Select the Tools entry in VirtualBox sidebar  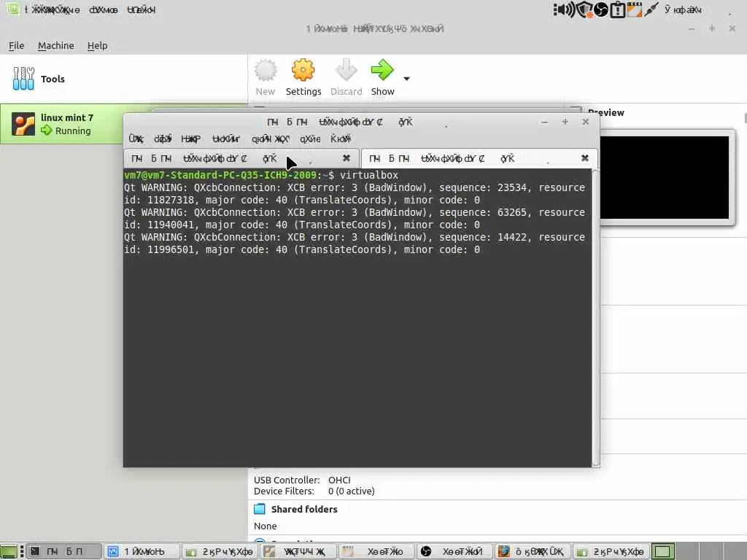click(123, 79)
